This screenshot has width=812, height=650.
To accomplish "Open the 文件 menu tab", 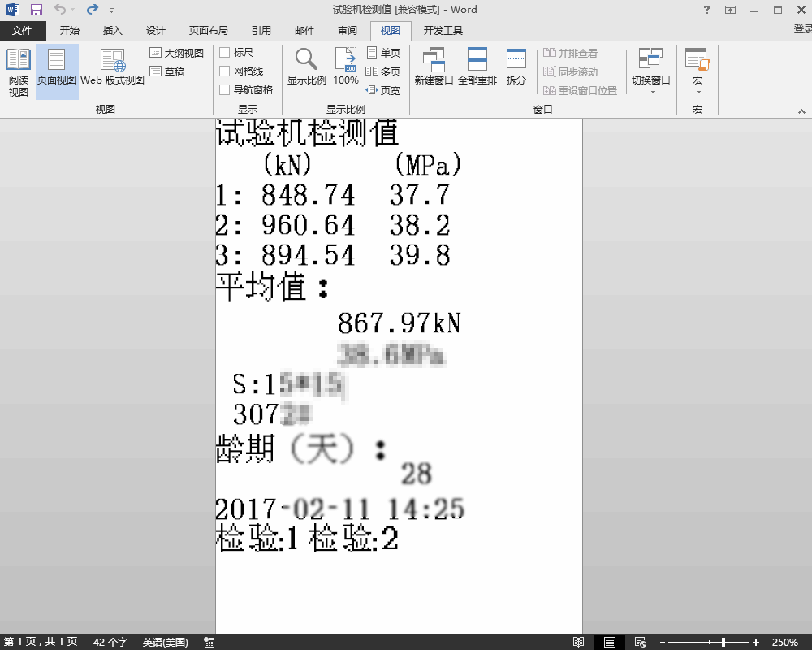I will (x=22, y=31).
